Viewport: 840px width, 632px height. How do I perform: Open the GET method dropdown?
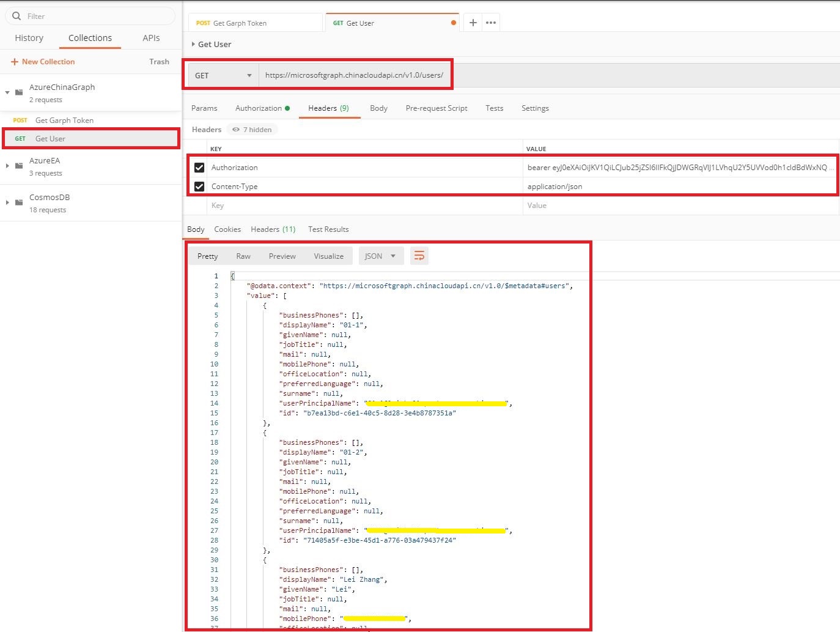click(223, 75)
